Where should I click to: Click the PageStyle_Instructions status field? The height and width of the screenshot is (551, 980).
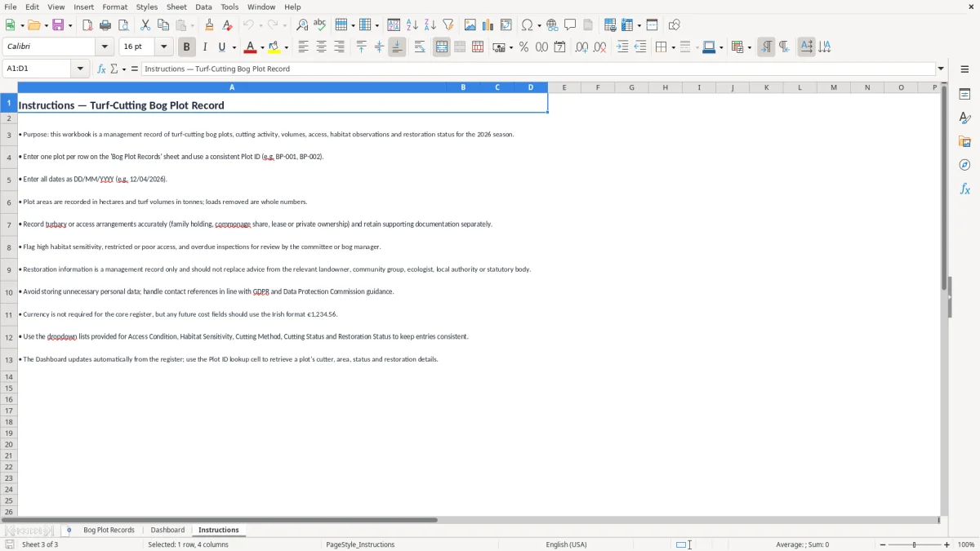point(360,544)
